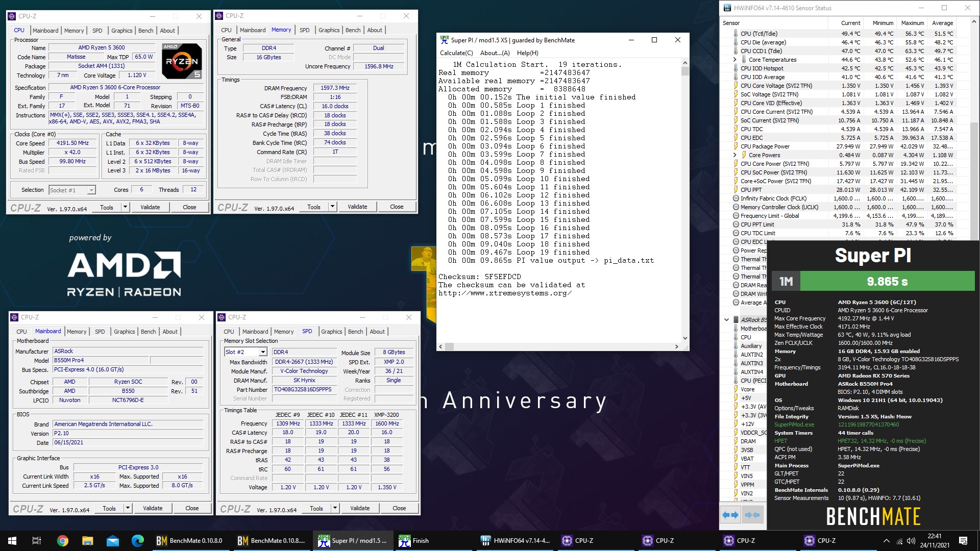Image resolution: width=980 pixels, height=551 pixels.
Task: Switch to SPD tab in Memory window
Action: click(304, 30)
